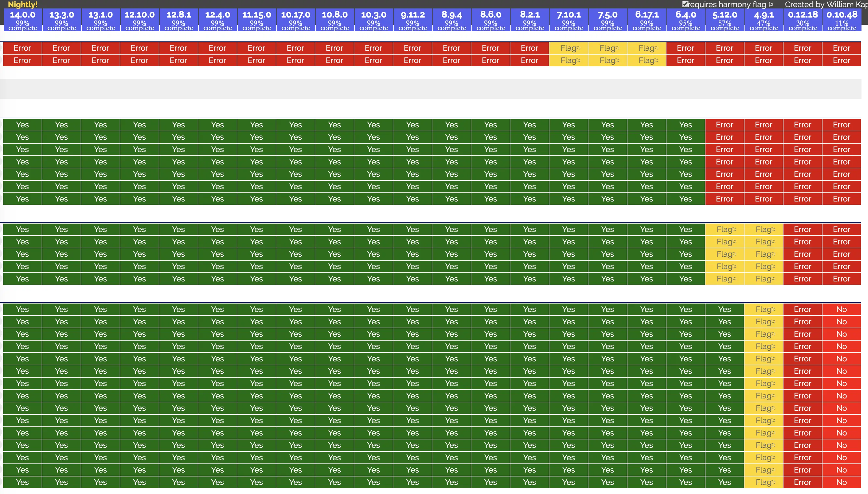Click second-row Flag cell under 6.17.1
Screen dimensions: 868x494
tap(646, 60)
